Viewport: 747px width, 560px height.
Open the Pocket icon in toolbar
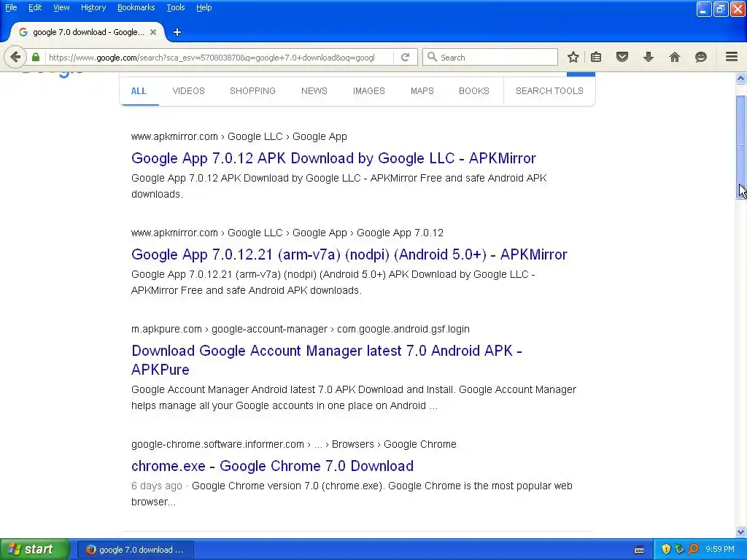click(x=622, y=57)
